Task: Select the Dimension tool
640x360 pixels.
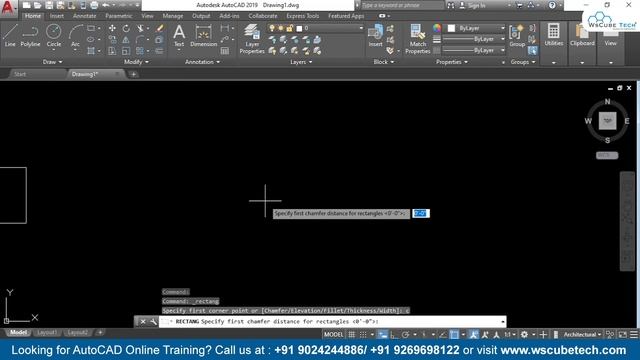Action: (203, 36)
